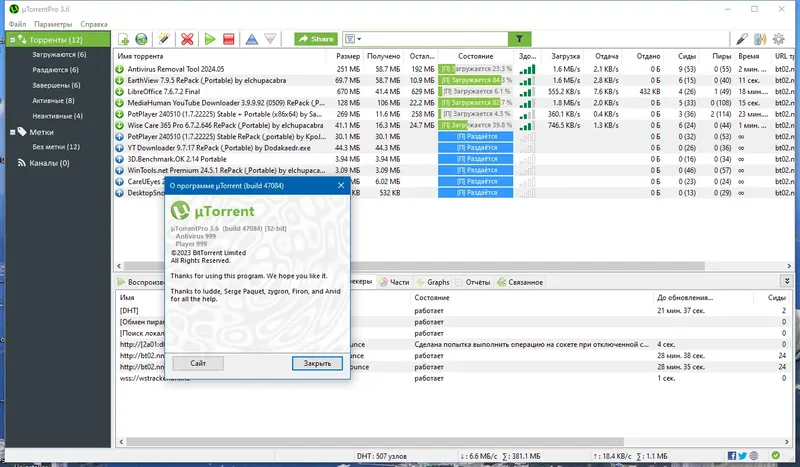Screen dimensions: 800x467
Task: Switch to the Связанное tab
Action: click(x=520, y=282)
